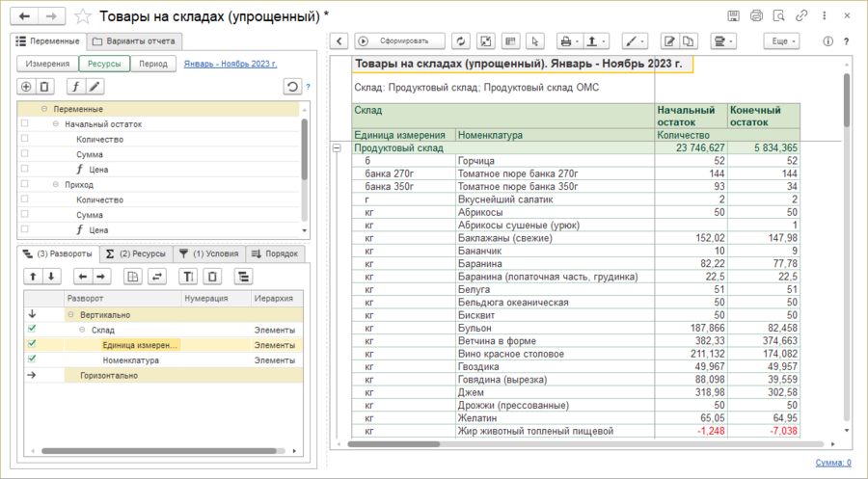Collapse the Продуктовый склад report group
This screenshot has width=868, height=479.
tap(337, 148)
